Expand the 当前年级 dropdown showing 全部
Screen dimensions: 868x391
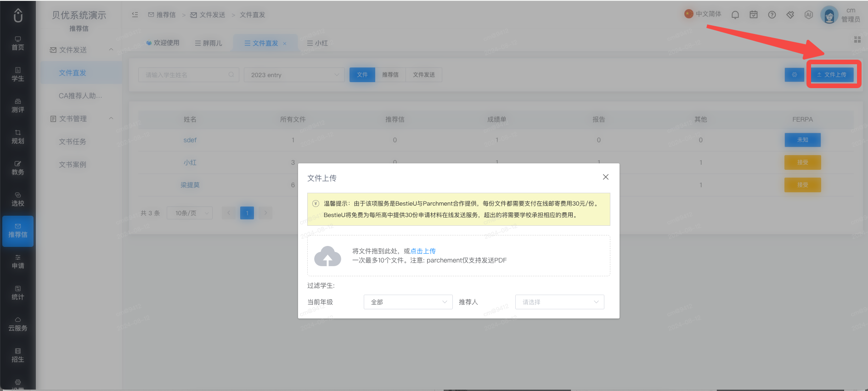[408, 302]
